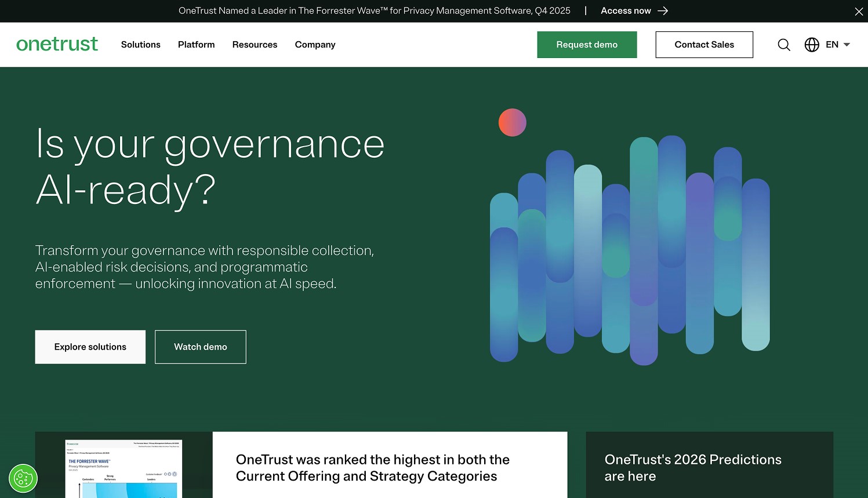Open the site search
The image size is (868, 498).
784,45
